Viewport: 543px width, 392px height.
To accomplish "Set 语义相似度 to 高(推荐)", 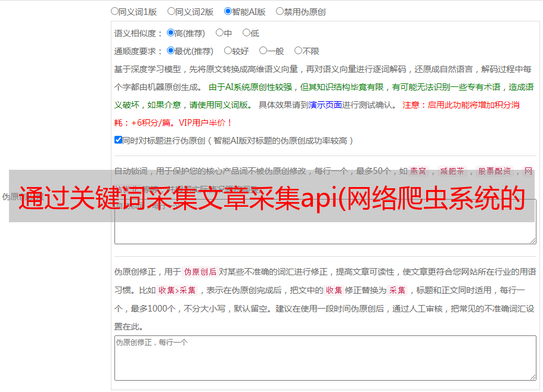I will (170, 33).
